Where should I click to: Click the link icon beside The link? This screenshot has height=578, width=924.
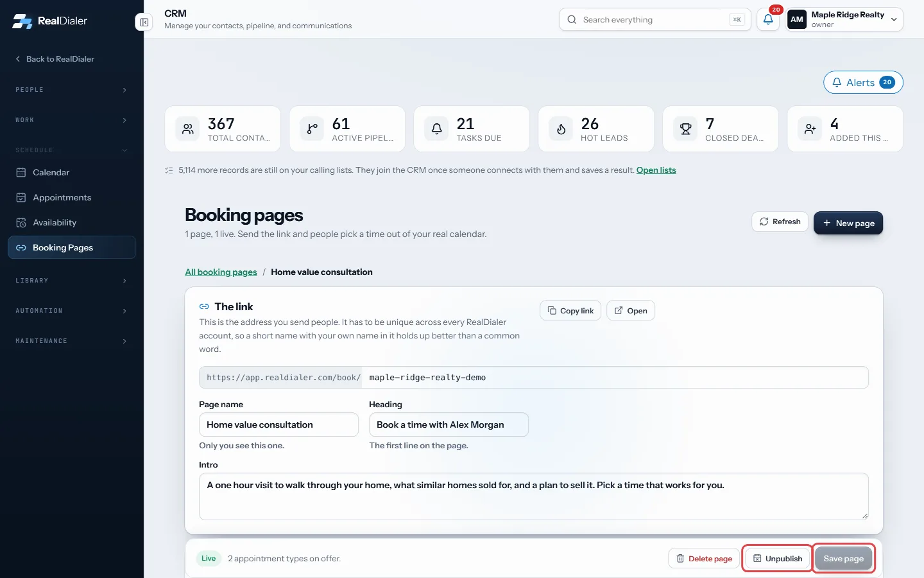(204, 307)
